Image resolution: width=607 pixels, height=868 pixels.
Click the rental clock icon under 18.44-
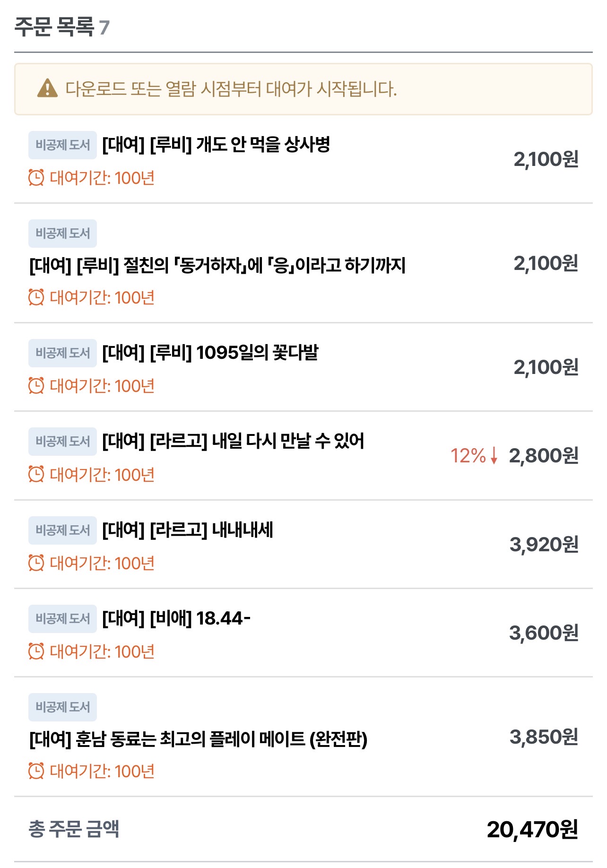click(36, 651)
